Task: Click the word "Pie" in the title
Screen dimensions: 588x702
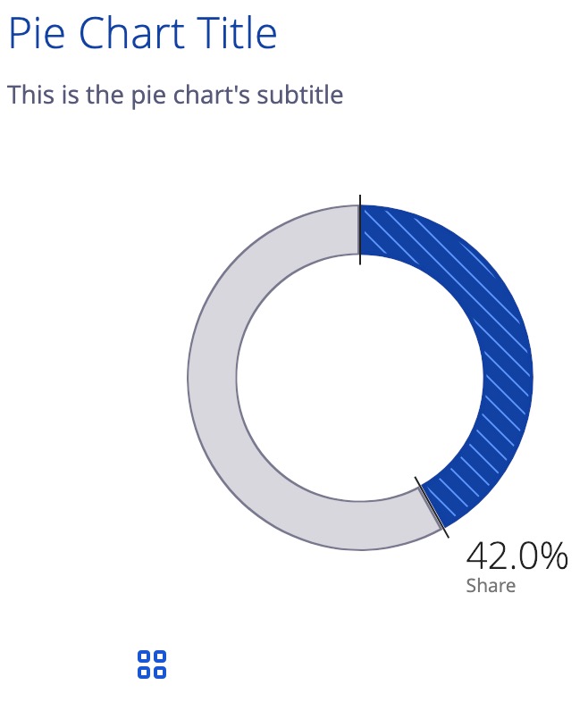Action: (37, 34)
